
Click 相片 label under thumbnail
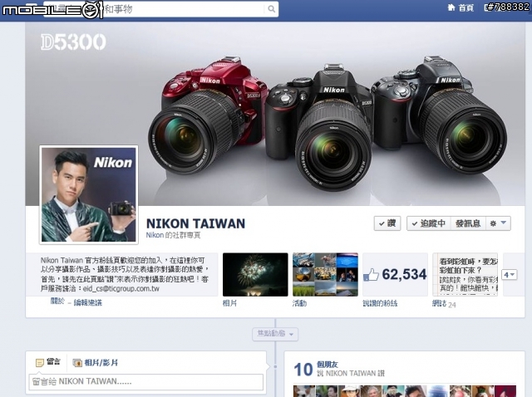[x=229, y=303]
